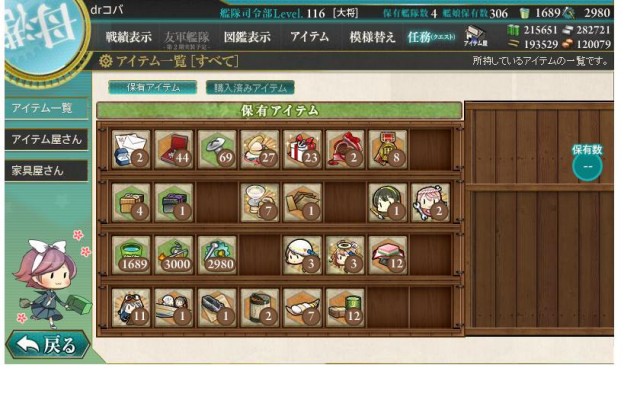
Task: Switch to 購入済みアイテム tab
Action: [x=250, y=88]
